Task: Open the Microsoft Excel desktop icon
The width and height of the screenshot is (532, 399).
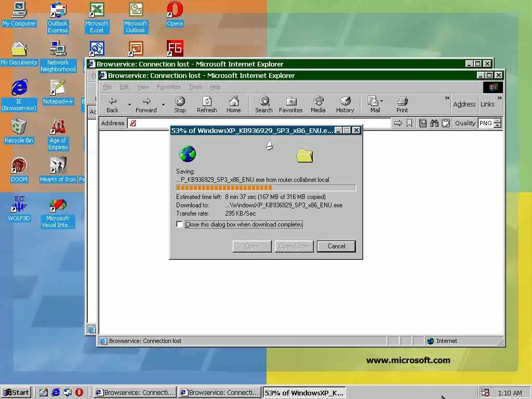Action: (x=97, y=18)
